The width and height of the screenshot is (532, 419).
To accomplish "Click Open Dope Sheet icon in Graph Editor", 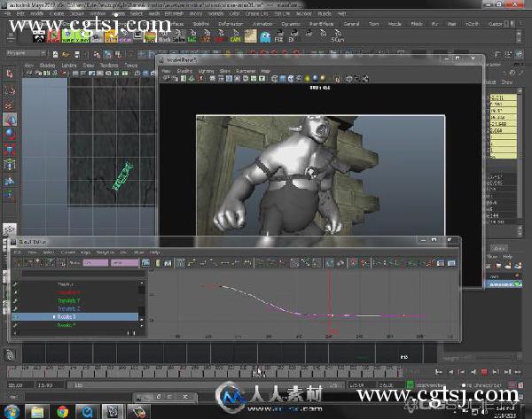I will 441,263.
